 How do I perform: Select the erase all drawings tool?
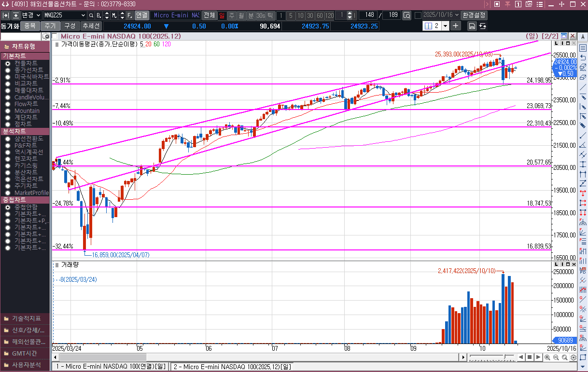tap(583, 68)
